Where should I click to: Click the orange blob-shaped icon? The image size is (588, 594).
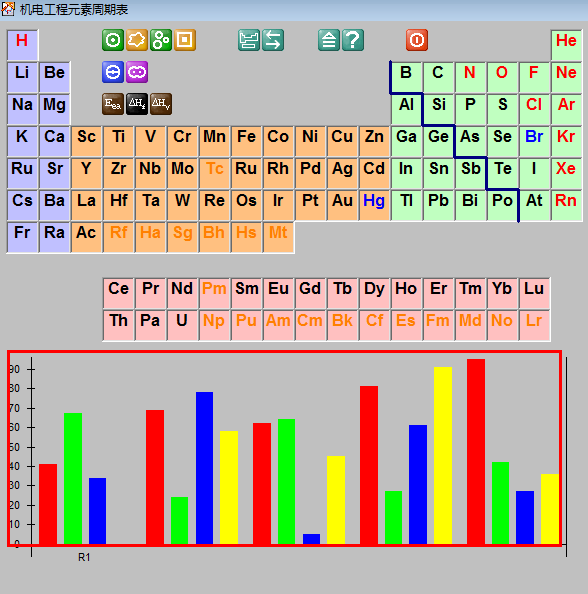coord(136,40)
